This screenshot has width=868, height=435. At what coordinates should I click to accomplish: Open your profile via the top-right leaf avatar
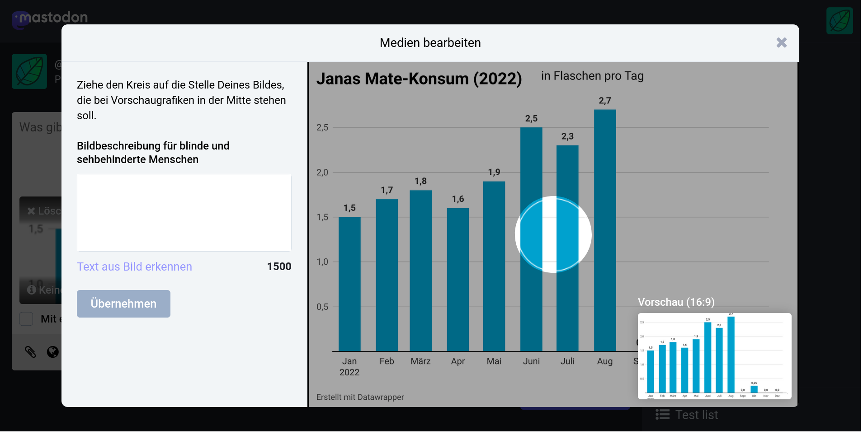point(840,20)
